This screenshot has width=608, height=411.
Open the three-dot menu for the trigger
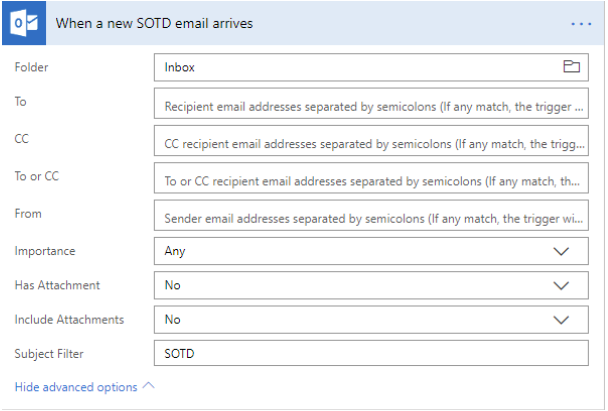point(581,24)
